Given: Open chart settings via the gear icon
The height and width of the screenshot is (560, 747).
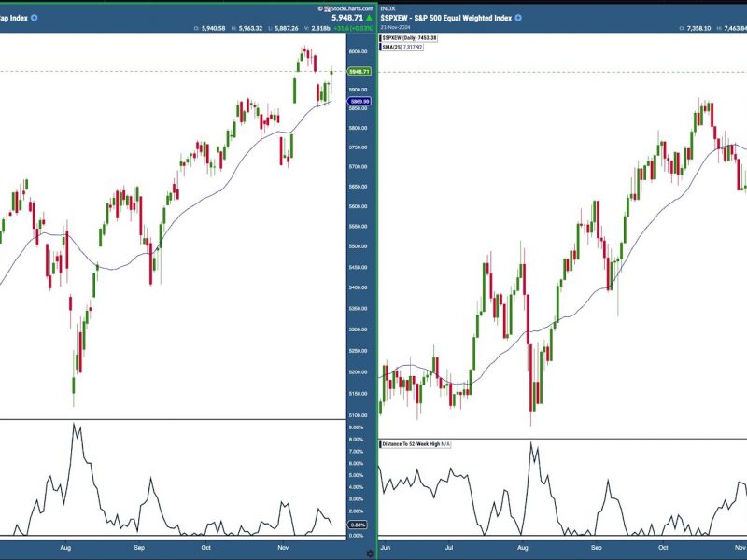Looking at the screenshot, I should pyautogui.click(x=370, y=553).
